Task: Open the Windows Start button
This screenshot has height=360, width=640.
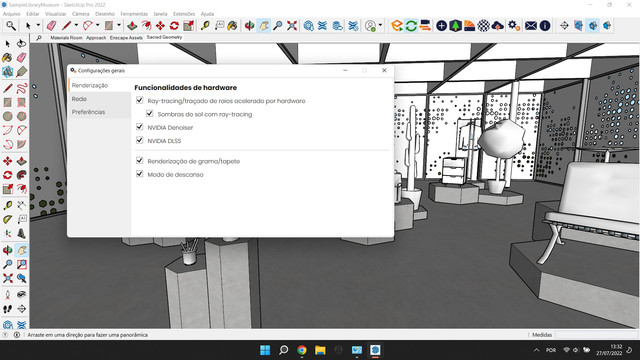Action: coord(265,350)
